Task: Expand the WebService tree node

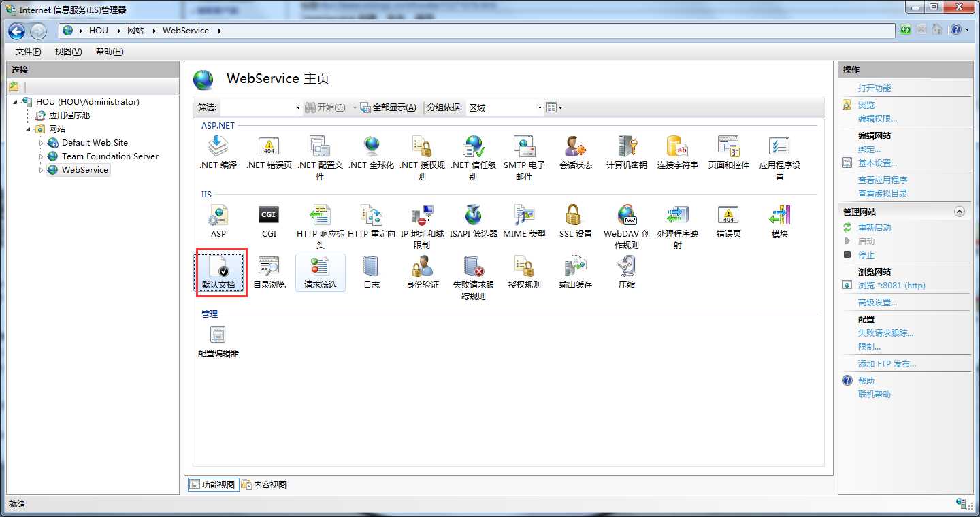Action: point(41,170)
